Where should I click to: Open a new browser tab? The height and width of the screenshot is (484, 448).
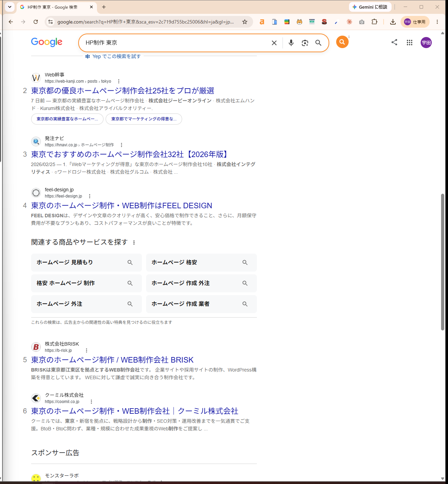point(104,7)
